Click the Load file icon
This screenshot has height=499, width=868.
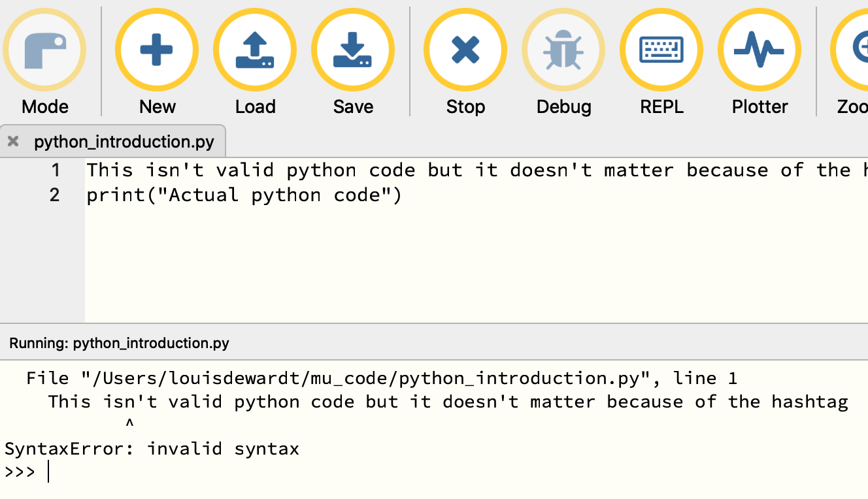point(255,50)
